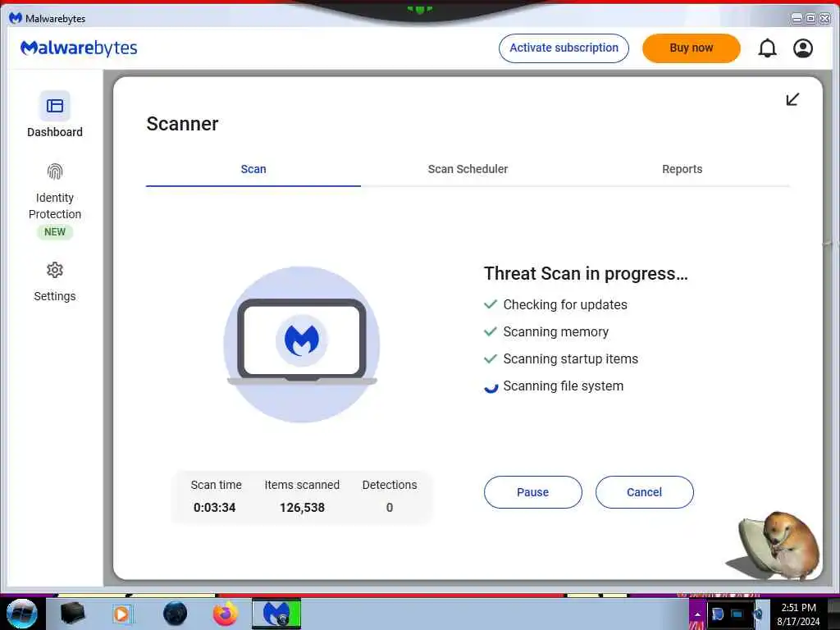Click the clock showing 2:51 PM
The height and width of the screenshot is (630, 840).
point(798,608)
